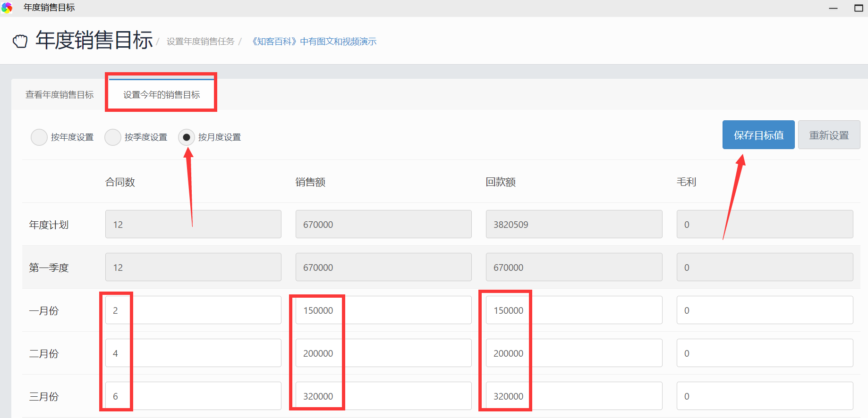Click 第一季度 合同数 field showing 12
868x418 pixels.
[193, 267]
